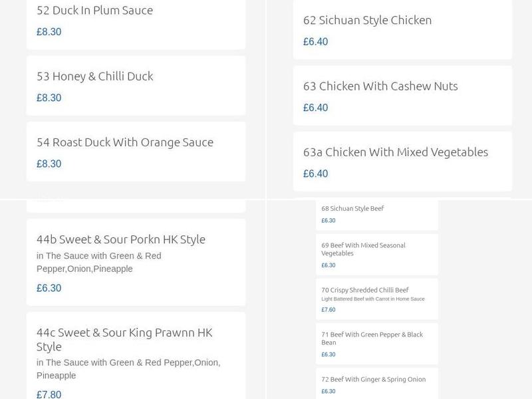Select the Duck In Plum Sauce menu item
This screenshot has height=399, width=532.
pos(93,10)
